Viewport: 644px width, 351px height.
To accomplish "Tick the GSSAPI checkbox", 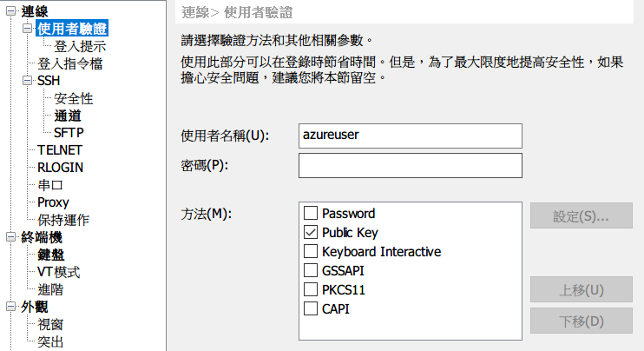I will pos(311,271).
